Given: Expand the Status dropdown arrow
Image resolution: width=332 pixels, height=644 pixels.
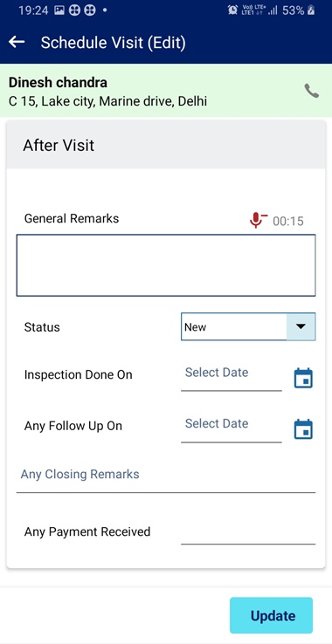Looking at the screenshot, I should 301,326.
